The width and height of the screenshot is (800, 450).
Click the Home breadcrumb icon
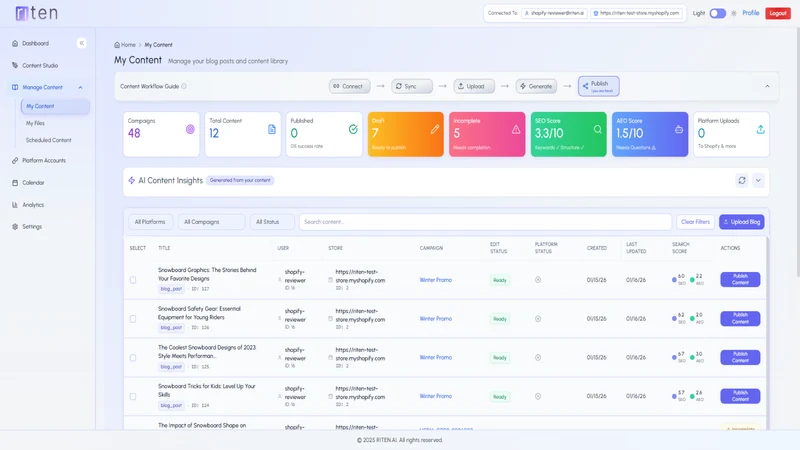(x=117, y=45)
